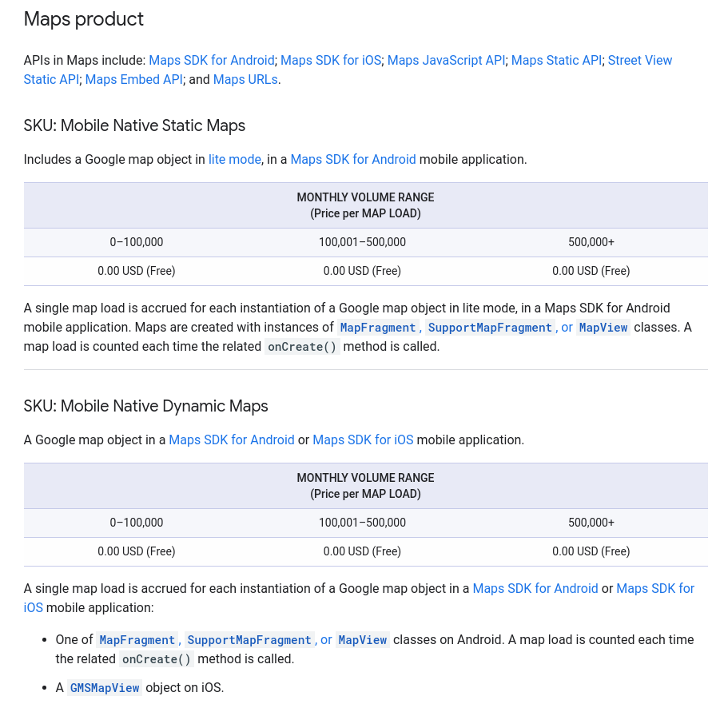The image size is (728, 704).
Task: Open SupportMapFragment link in the Android bullet point
Action: [249, 640]
